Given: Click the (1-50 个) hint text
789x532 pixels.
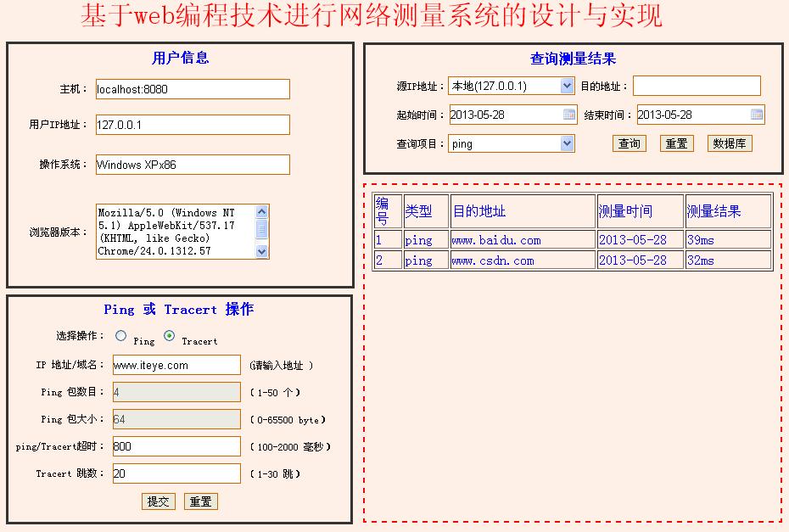Looking at the screenshot, I should [x=275, y=393].
